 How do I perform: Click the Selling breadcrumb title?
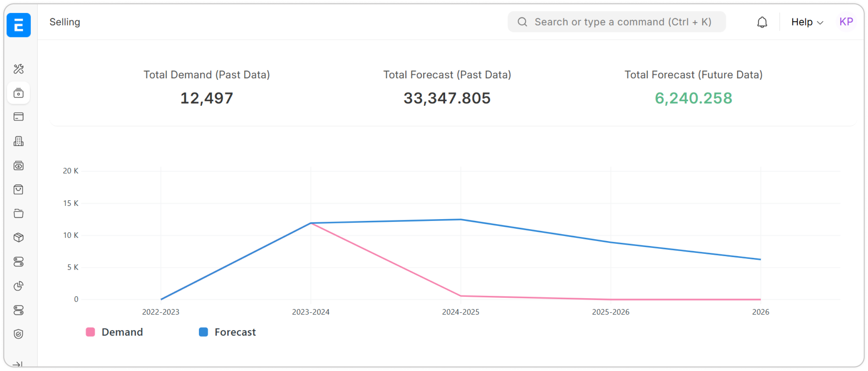[65, 22]
